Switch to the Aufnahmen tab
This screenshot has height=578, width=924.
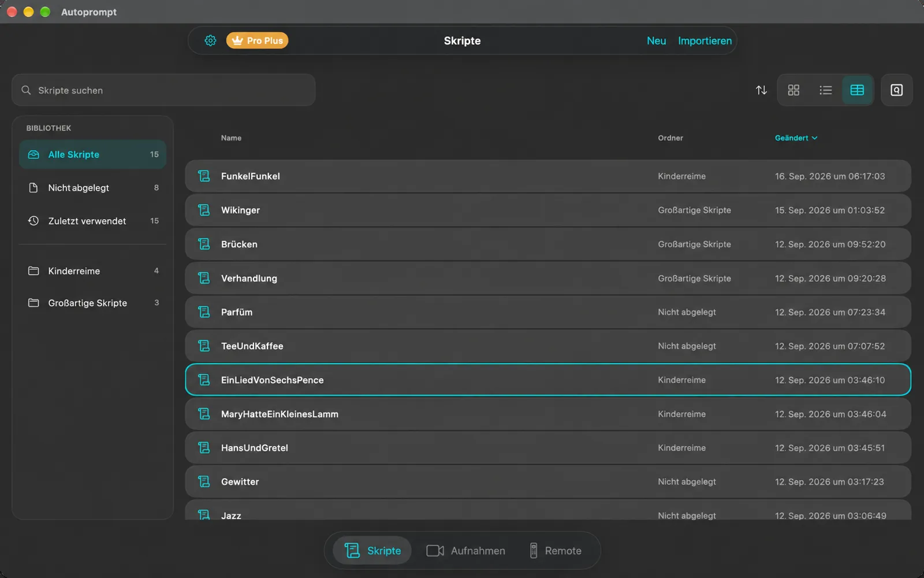click(465, 551)
